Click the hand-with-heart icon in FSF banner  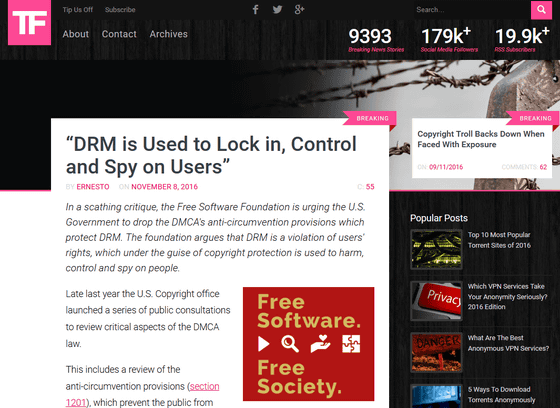coord(321,344)
